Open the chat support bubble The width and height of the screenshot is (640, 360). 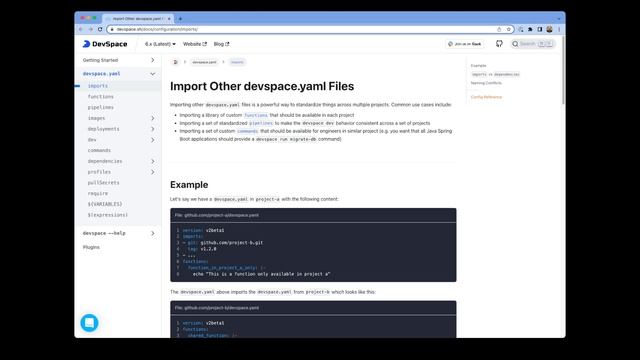(x=89, y=323)
